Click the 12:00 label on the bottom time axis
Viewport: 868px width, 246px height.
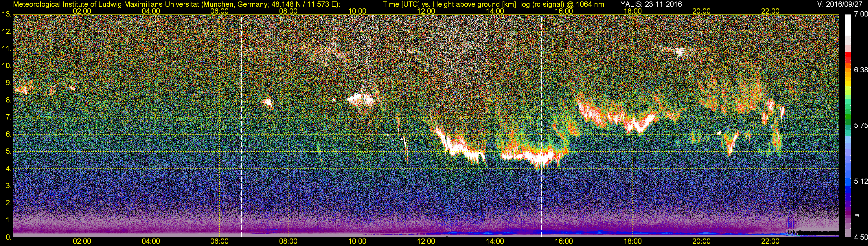pyautogui.click(x=426, y=241)
